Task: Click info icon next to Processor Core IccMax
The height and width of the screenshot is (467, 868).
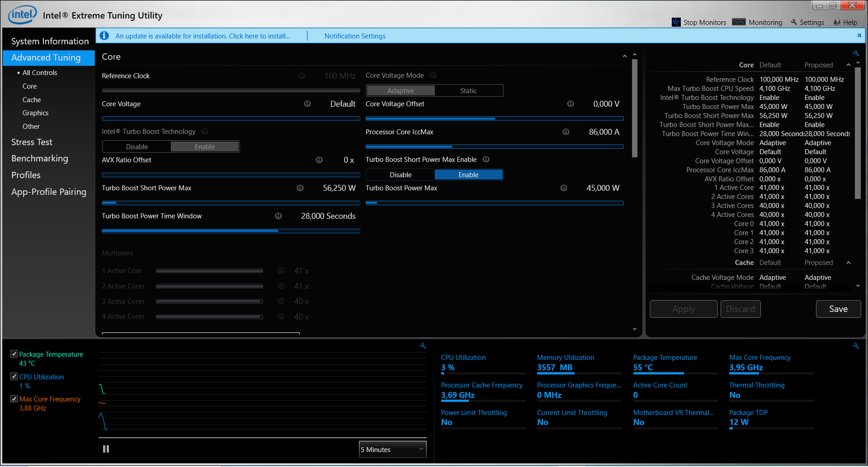Action: click(566, 132)
